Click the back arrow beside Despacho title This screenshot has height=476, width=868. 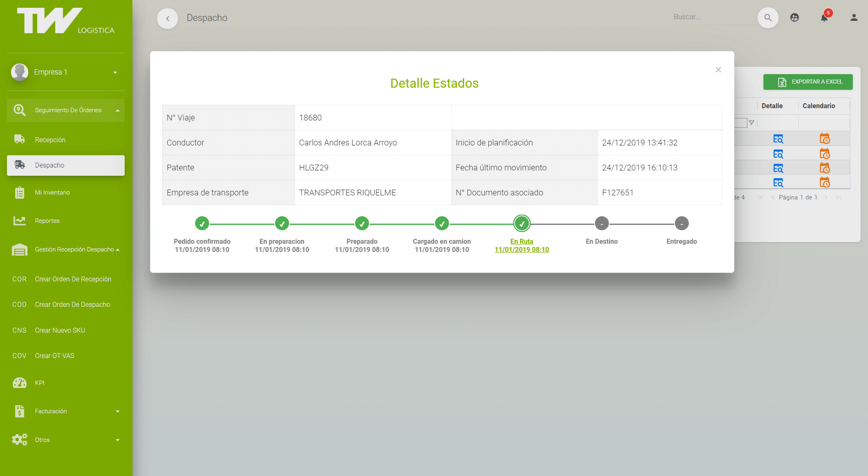coord(168,18)
